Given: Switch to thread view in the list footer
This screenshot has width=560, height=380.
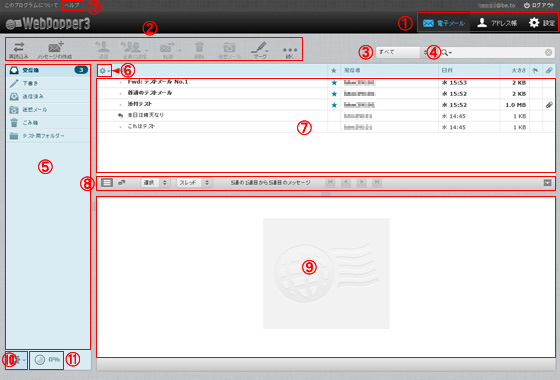Looking at the screenshot, I should (122, 182).
